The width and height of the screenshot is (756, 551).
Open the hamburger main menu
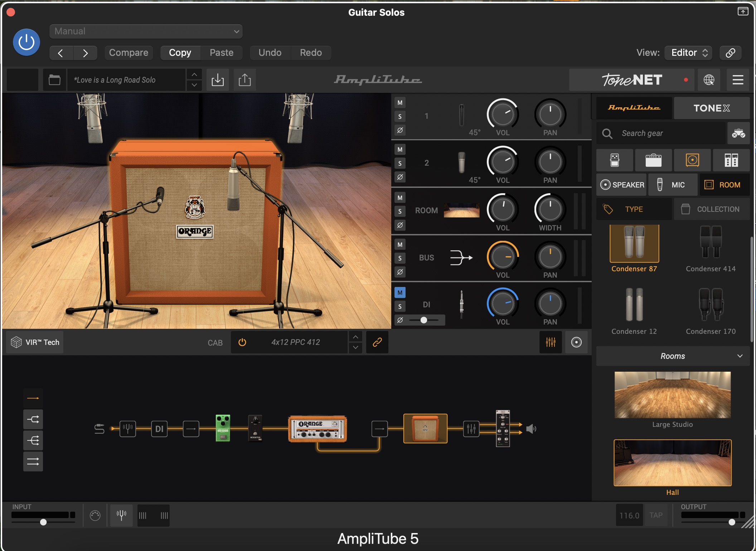pyautogui.click(x=738, y=80)
